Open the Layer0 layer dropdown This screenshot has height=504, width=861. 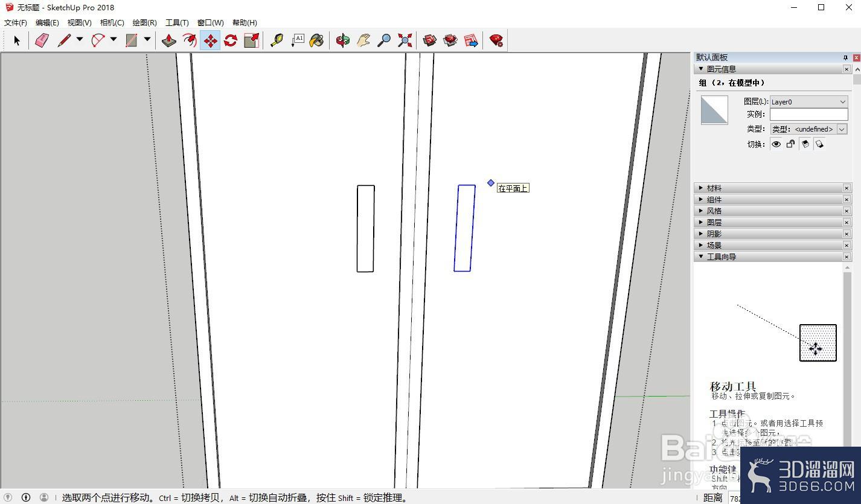(x=809, y=102)
